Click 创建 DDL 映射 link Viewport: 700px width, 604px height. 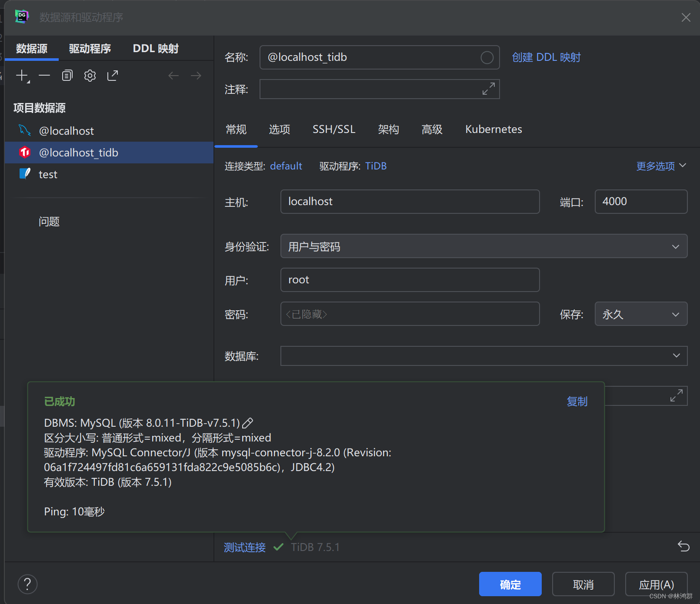click(546, 57)
